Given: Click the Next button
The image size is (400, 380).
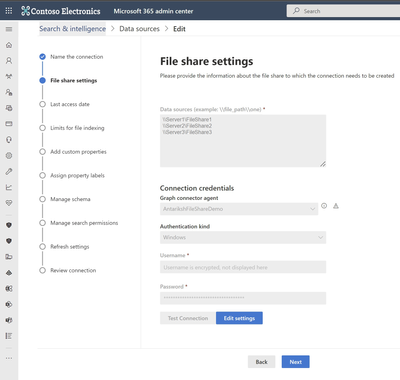Looking at the screenshot, I should point(295,362).
